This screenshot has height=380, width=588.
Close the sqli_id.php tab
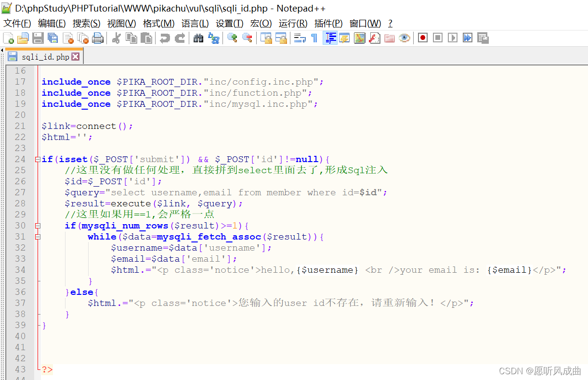tap(75, 57)
